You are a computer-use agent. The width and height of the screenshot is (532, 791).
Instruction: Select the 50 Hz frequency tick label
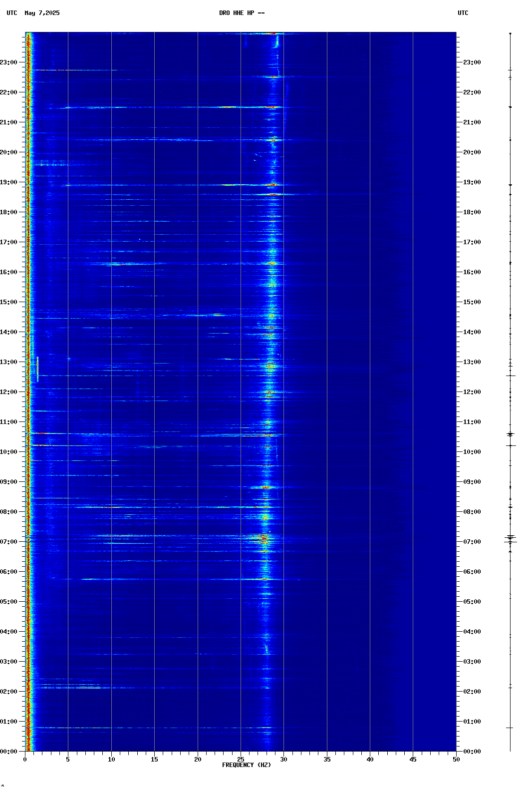click(x=456, y=760)
